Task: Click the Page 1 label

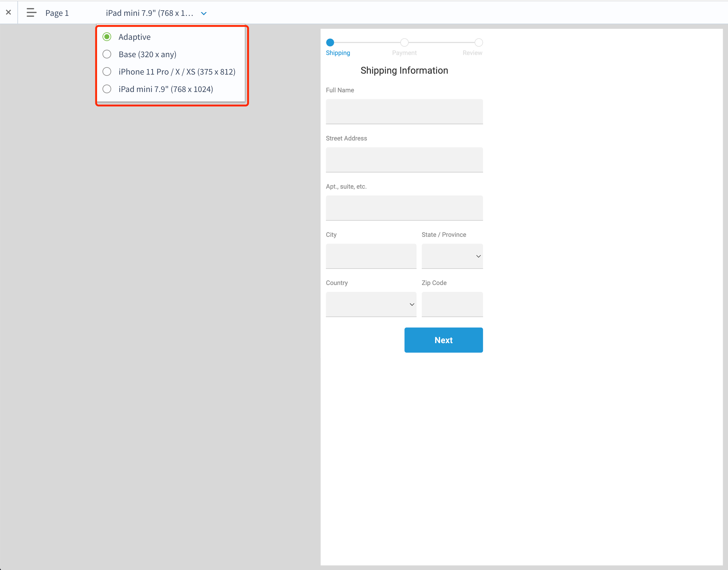Action: 57,13
